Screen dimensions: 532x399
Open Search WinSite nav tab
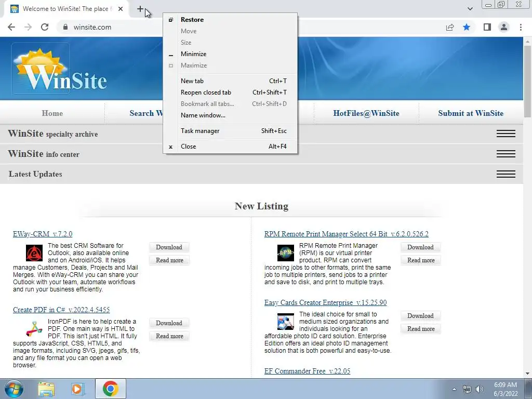146,113
